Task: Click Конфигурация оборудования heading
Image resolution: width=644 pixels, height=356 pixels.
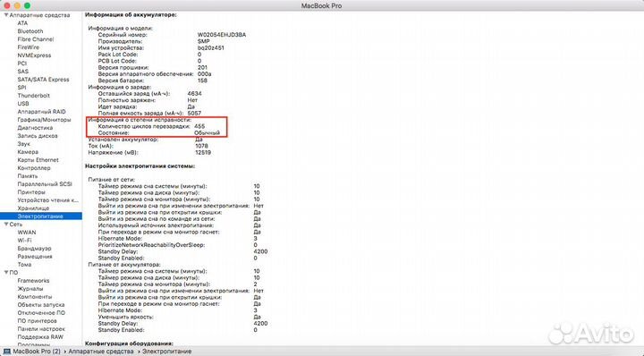Action: coord(129,343)
